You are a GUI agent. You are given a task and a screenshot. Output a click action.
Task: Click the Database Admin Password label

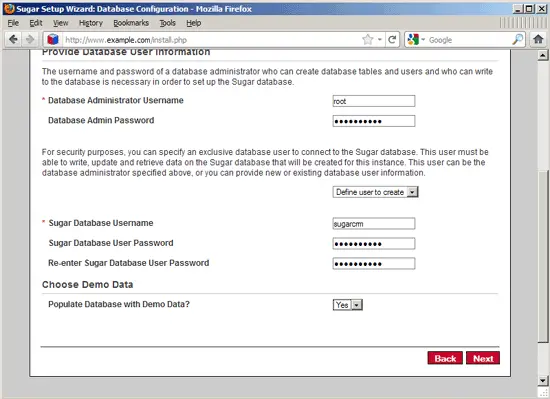pos(101,120)
